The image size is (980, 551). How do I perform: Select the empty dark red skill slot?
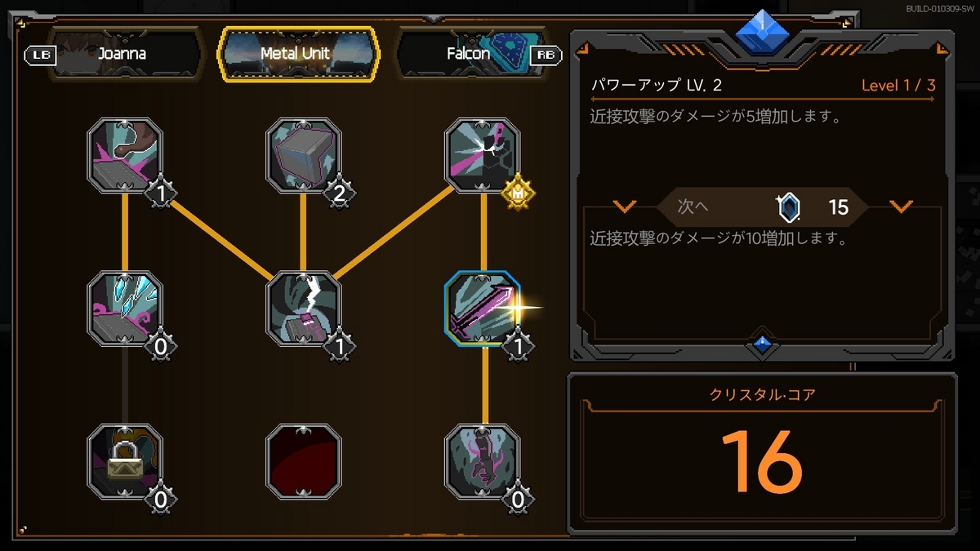point(303,461)
